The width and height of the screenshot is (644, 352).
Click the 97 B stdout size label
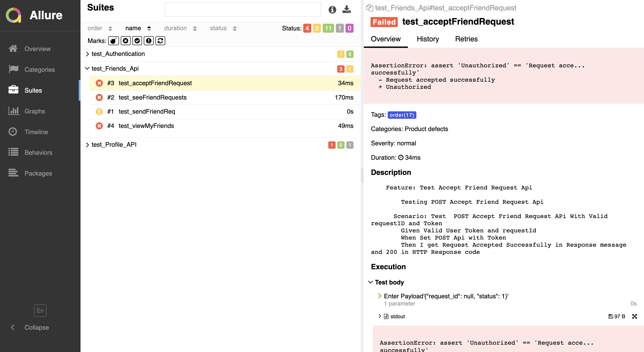(x=617, y=316)
